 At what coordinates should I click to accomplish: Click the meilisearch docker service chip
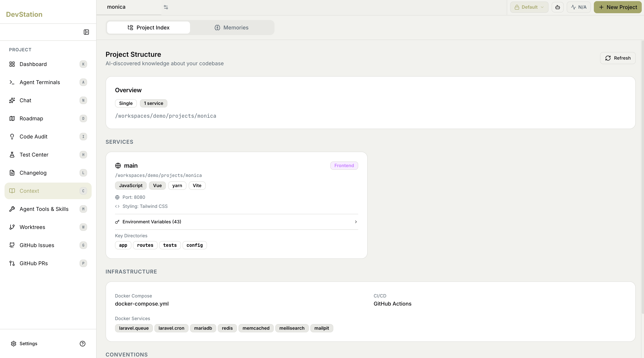point(292,328)
